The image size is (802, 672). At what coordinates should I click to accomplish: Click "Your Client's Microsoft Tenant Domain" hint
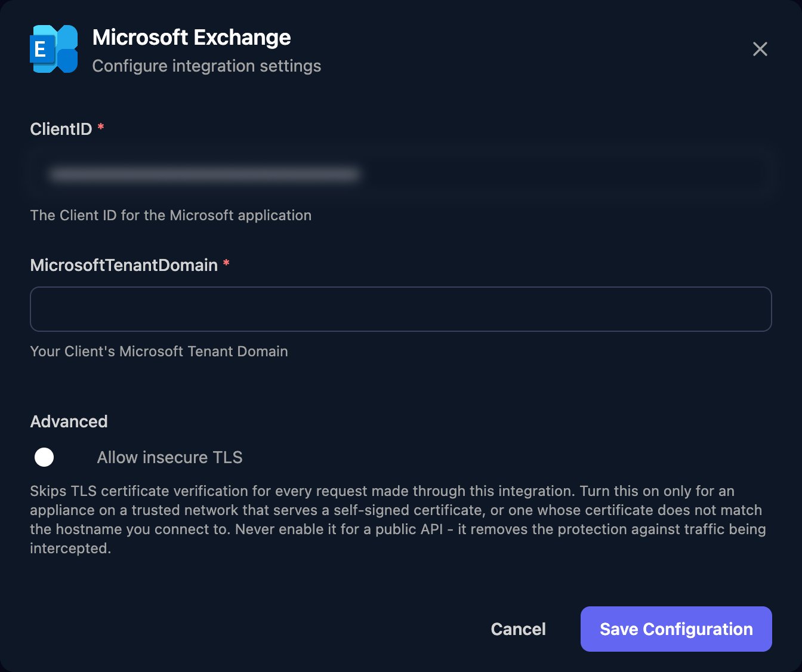point(159,352)
